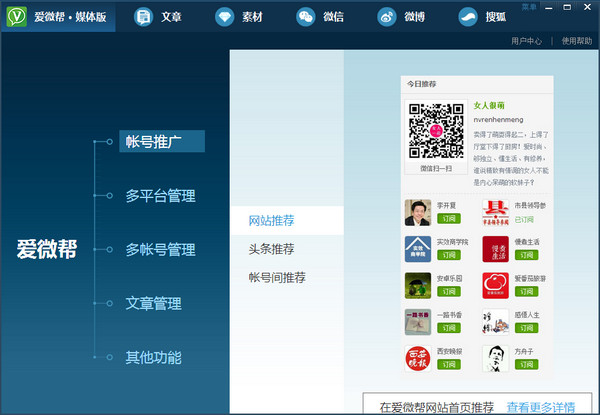
Task: Click the 实效商学院 house logo icon
Action: click(418, 249)
